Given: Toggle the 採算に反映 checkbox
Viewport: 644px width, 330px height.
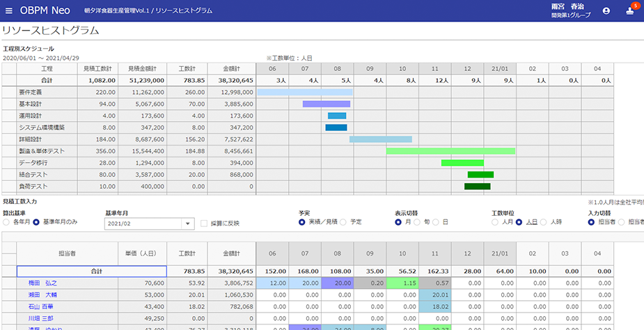Looking at the screenshot, I should coord(204,223).
